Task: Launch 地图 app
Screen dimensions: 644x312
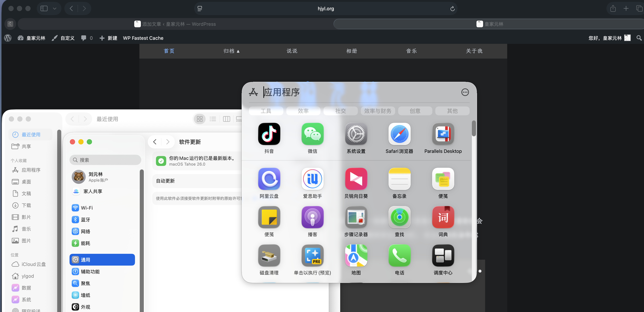Action: (x=356, y=255)
